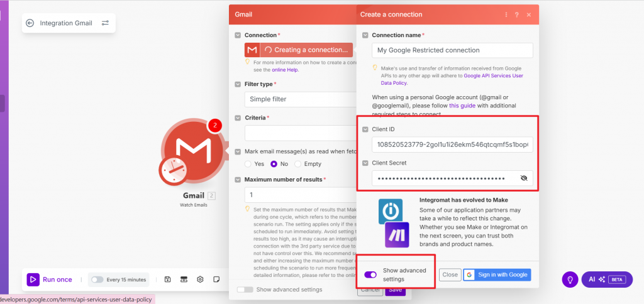Click 'Integromat has evolved to Make' heading
Viewport: 644px width, 304px height.
coord(464,200)
